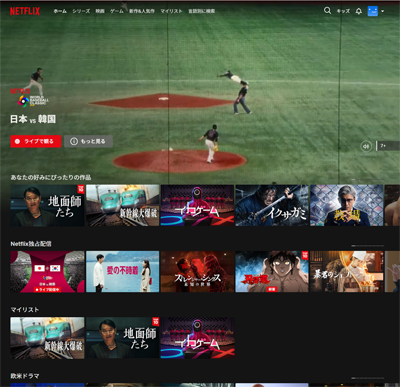400x387 pixels.
Task: Open the Japan vs Korea live thumbnail
Action: coord(47,272)
